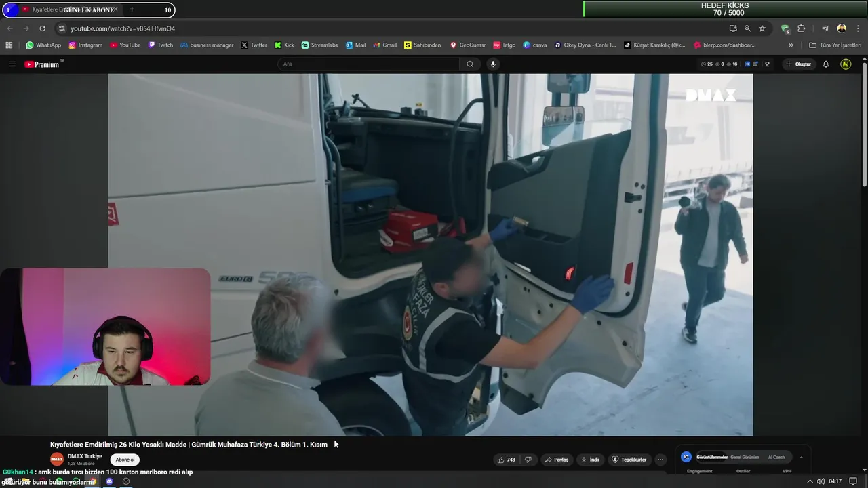
Task: Open the Okey Oyna bookmark
Action: point(585,45)
